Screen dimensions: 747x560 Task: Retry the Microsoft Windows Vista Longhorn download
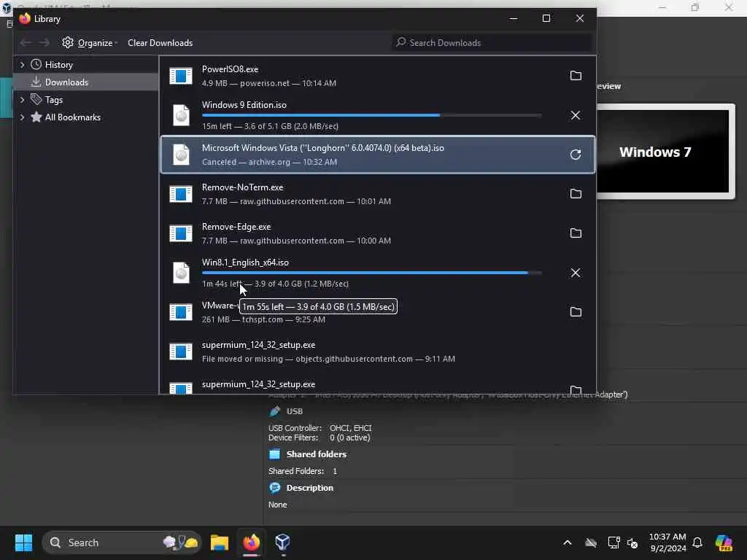point(576,155)
